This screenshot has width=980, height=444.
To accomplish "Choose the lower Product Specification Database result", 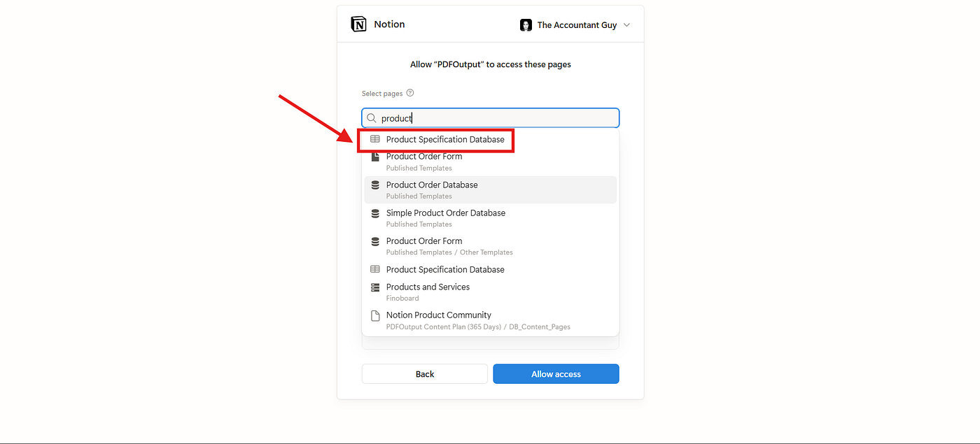I will 490,269.
